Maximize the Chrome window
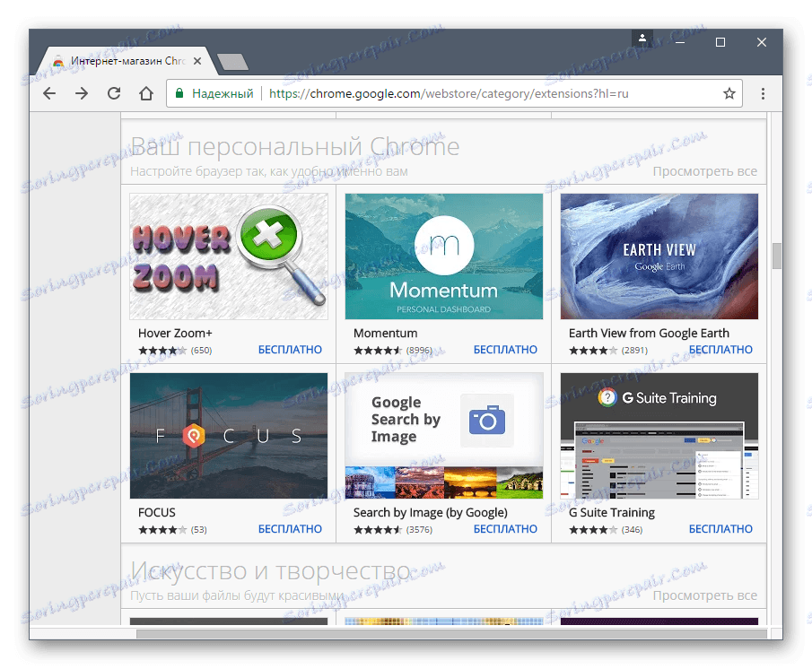812x669 pixels. point(720,42)
